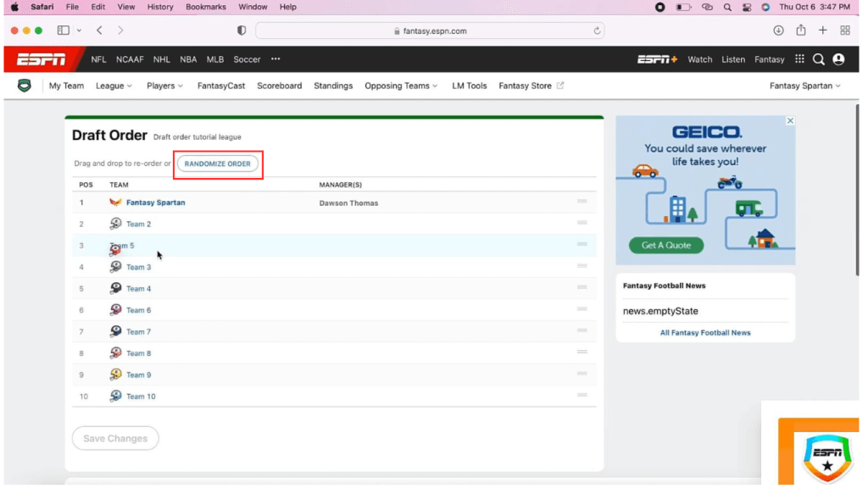Expand sidebar options chevron in Safari
868x488 pixels.
pos(79,30)
